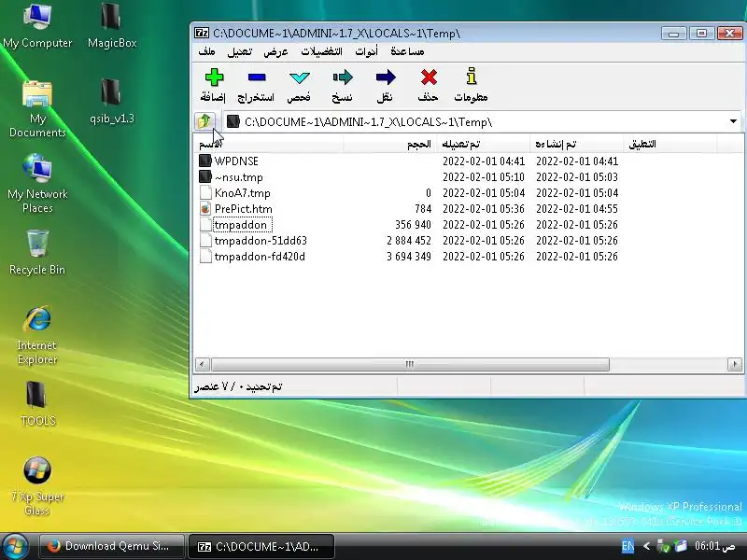Select the My Computer desktop icon
The width and height of the screenshot is (747, 560).
point(37,25)
